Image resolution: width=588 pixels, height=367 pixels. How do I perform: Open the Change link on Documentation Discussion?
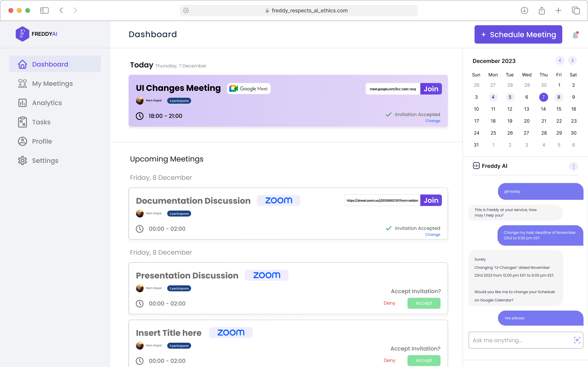433,234
